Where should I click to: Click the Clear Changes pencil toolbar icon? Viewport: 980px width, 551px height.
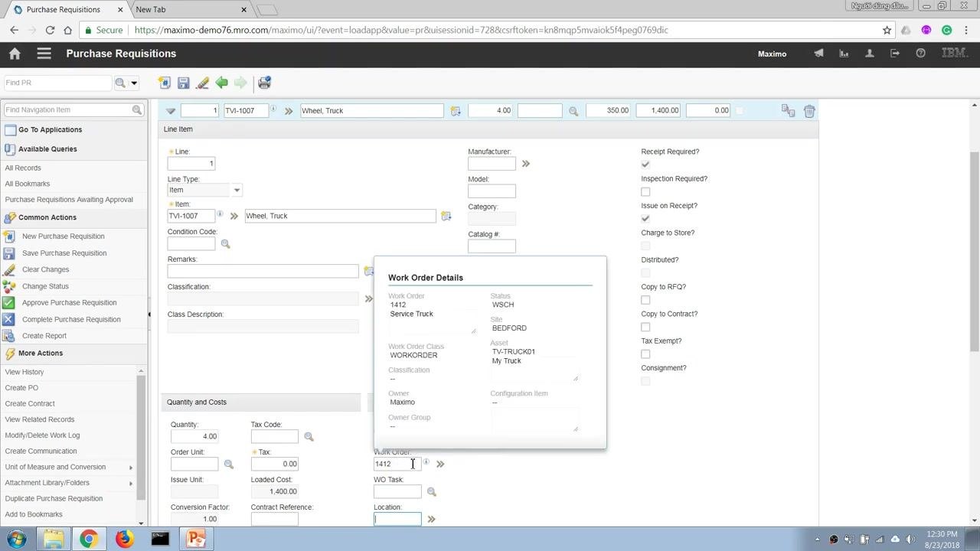point(202,83)
